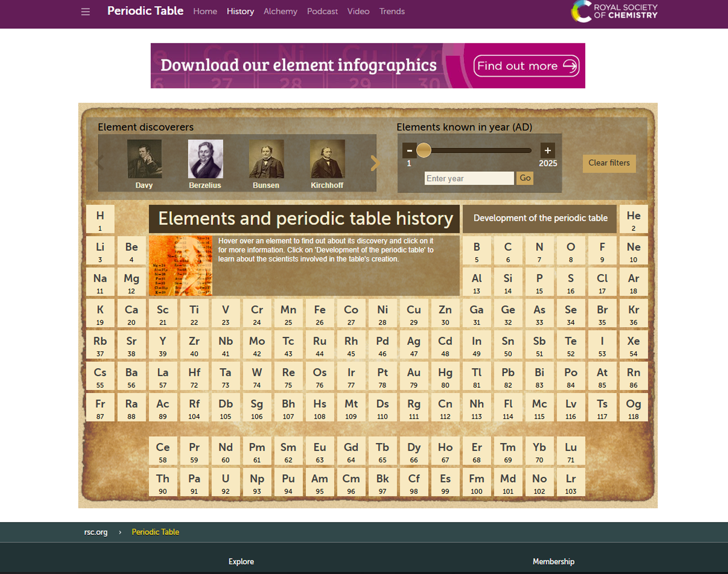Select the Hydrogen element tile

(x=100, y=220)
